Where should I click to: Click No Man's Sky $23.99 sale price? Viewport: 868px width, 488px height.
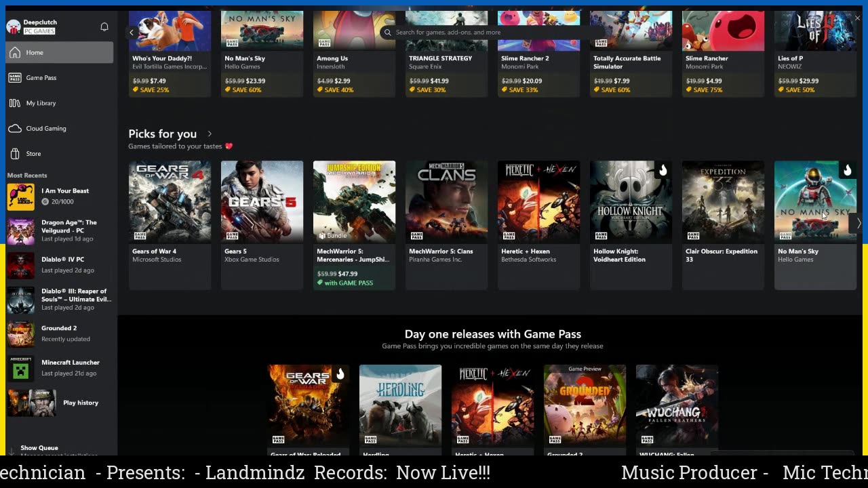pyautogui.click(x=256, y=81)
